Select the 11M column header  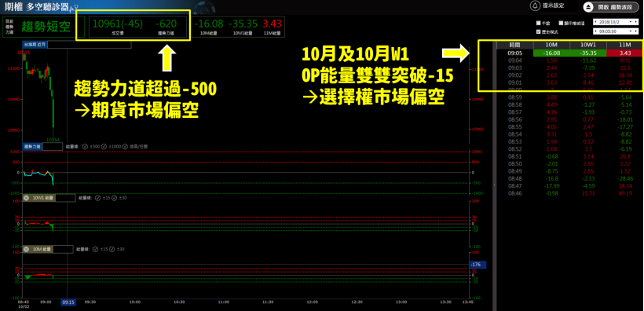[x=624, y=45]
